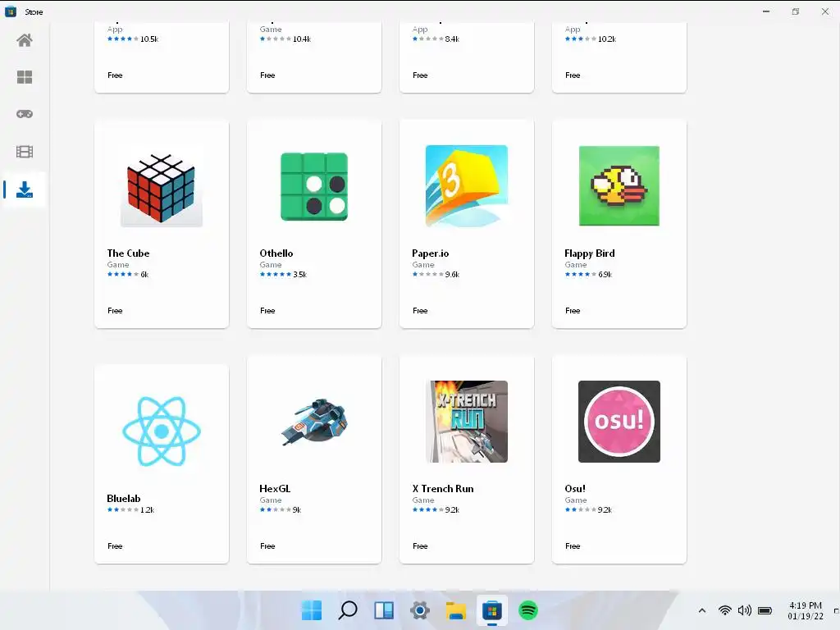The height and width of the screenshot is (630, 840).
Task: Click the X Trench Run thumbnail
Action: point(467,422)
